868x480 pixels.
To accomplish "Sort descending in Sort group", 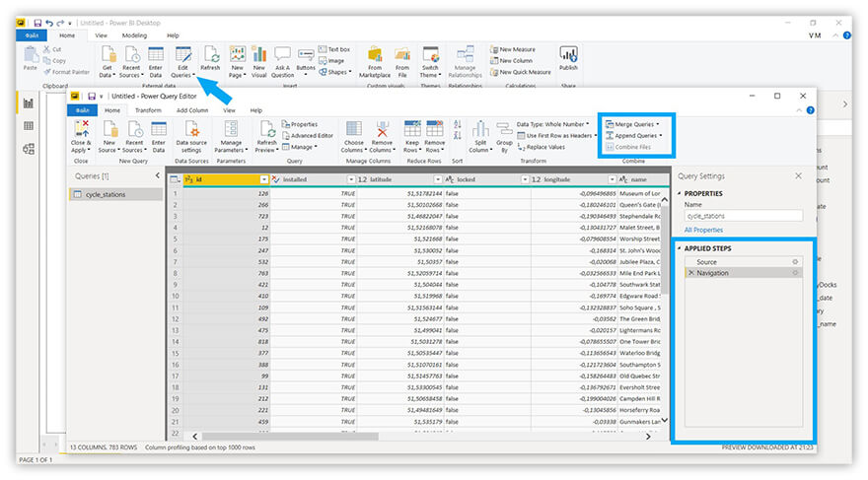I will click(x=458, y=135).
